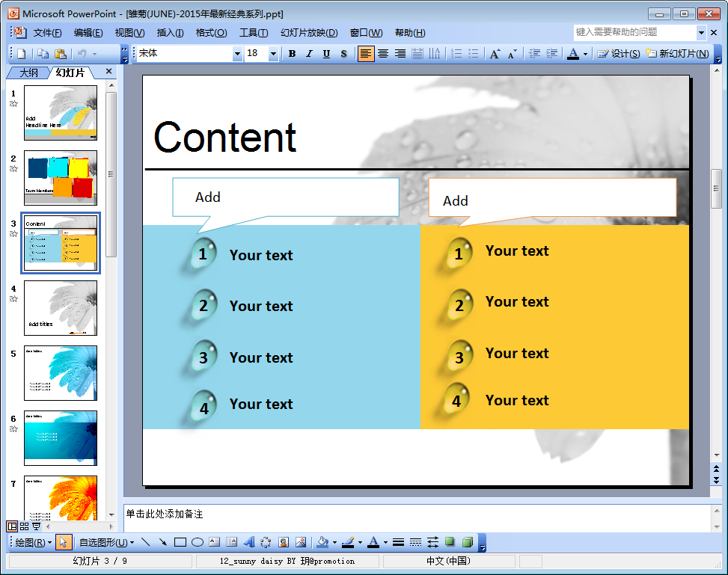Increase font size with large A
This screenshot has width=728, height=575.
tap(495, 54)
